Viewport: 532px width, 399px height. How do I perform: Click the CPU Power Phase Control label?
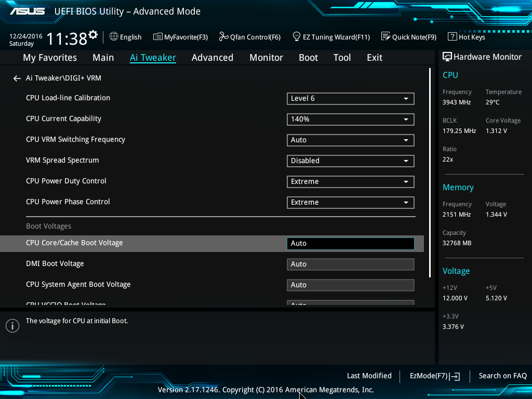tap(68, 202)
